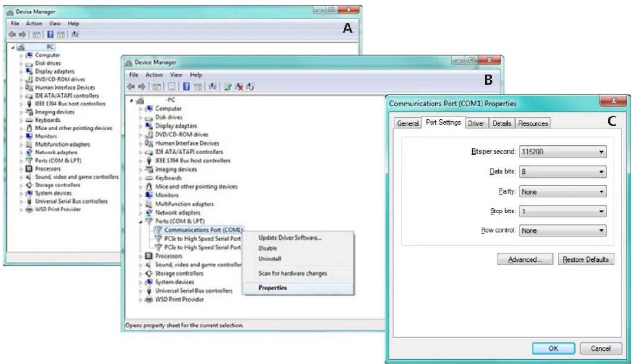Viewport: 632px width, 364px height.
Task: Open Action menu in middle Device Manager
Action: coord(154,74)
